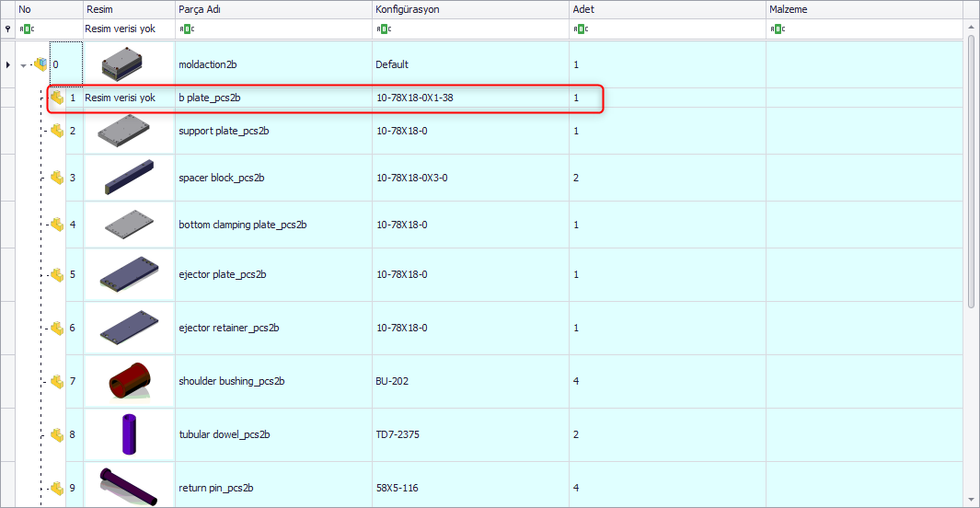The width and height of the screenshot is (980, 508).
Task: Click the part icon of shoulder bushing row
Action: [57, 381]
